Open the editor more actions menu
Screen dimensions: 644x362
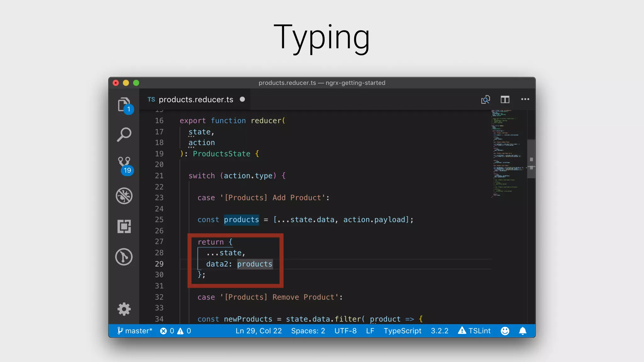(525, 99)
